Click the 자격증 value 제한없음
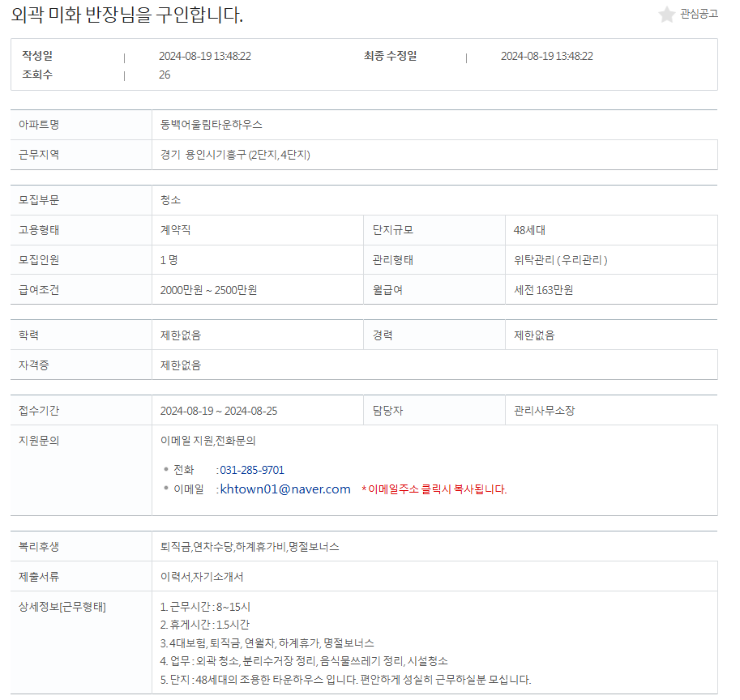 coord(180,365)
